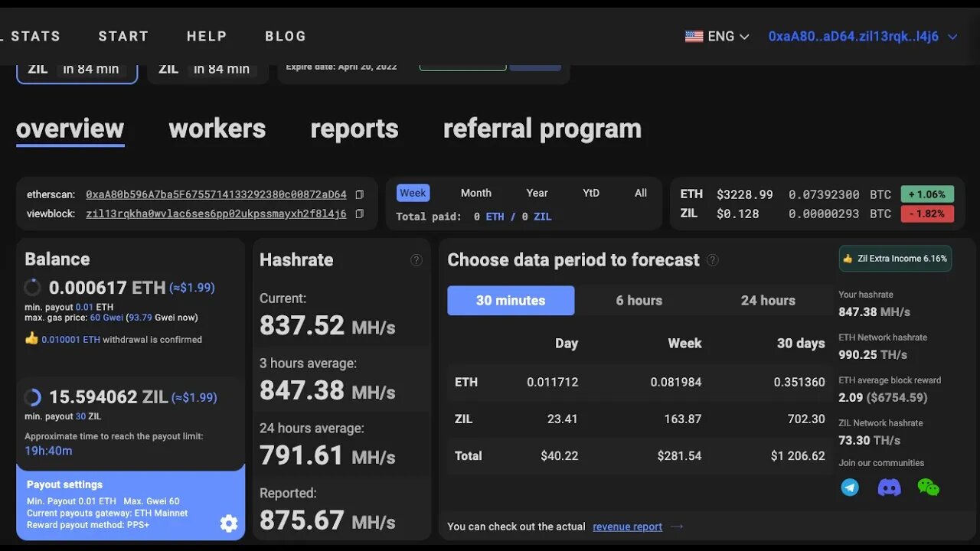Screen dimensions: 980x551
Task: Open the WeChat community link
Action: point(928,487)
